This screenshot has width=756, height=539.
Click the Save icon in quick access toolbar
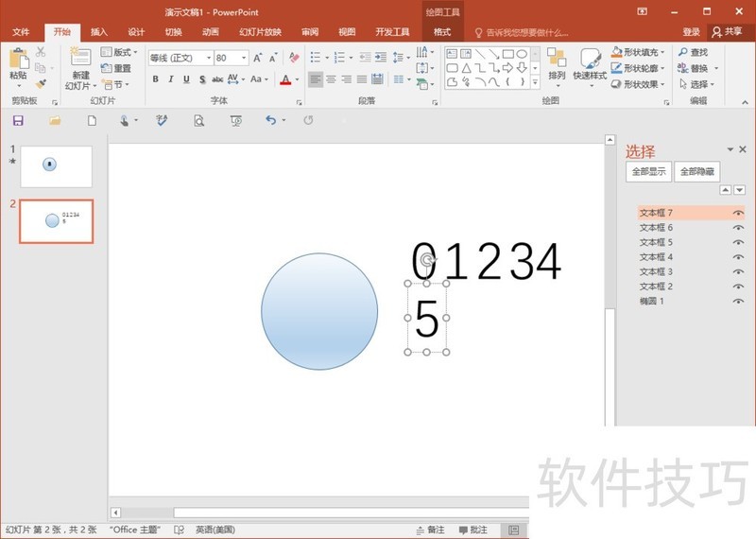click(18, 120)
